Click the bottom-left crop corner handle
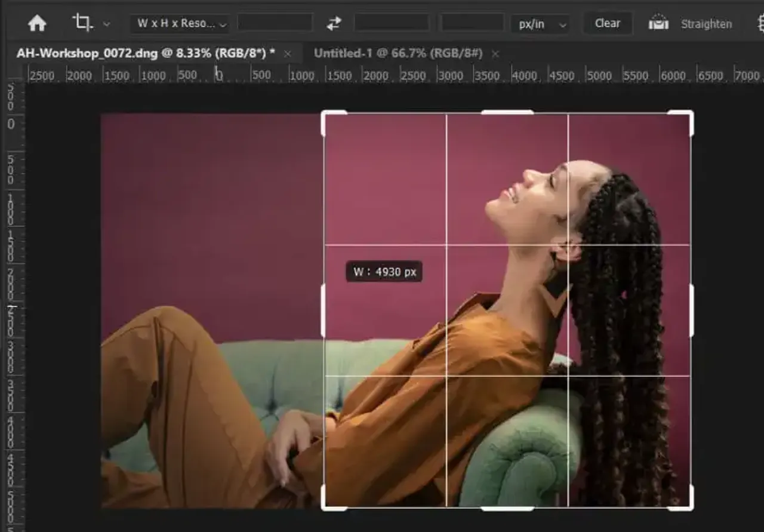This screenshot has height=532, width=764. (x=324, y=507)
